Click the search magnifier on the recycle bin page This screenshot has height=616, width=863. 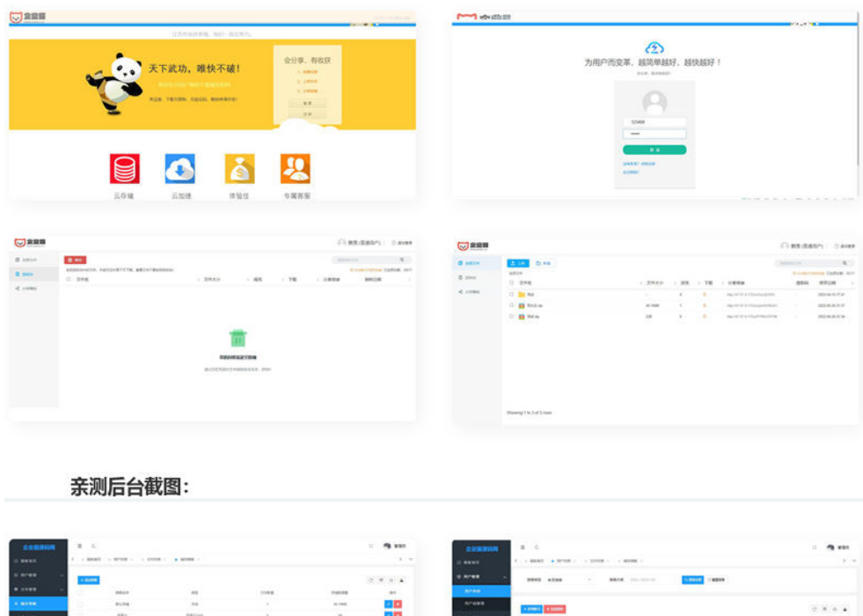pyautogui.click(x=402, y=260)
